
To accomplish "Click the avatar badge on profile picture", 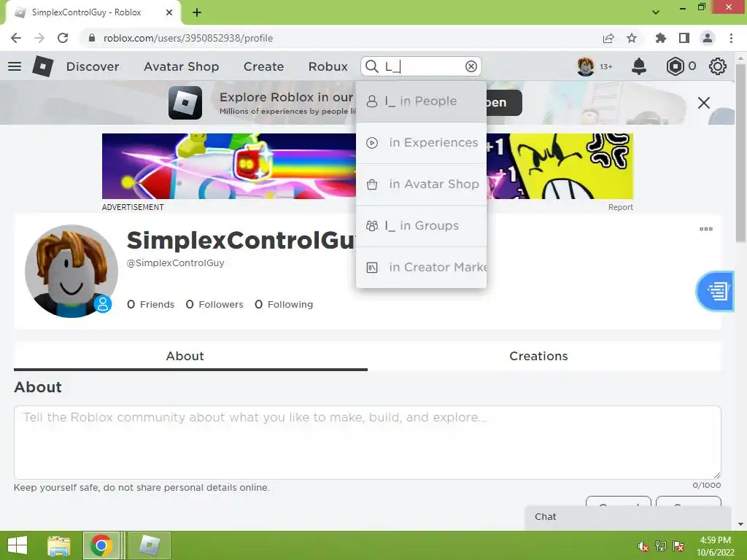I will coord(102,304).
